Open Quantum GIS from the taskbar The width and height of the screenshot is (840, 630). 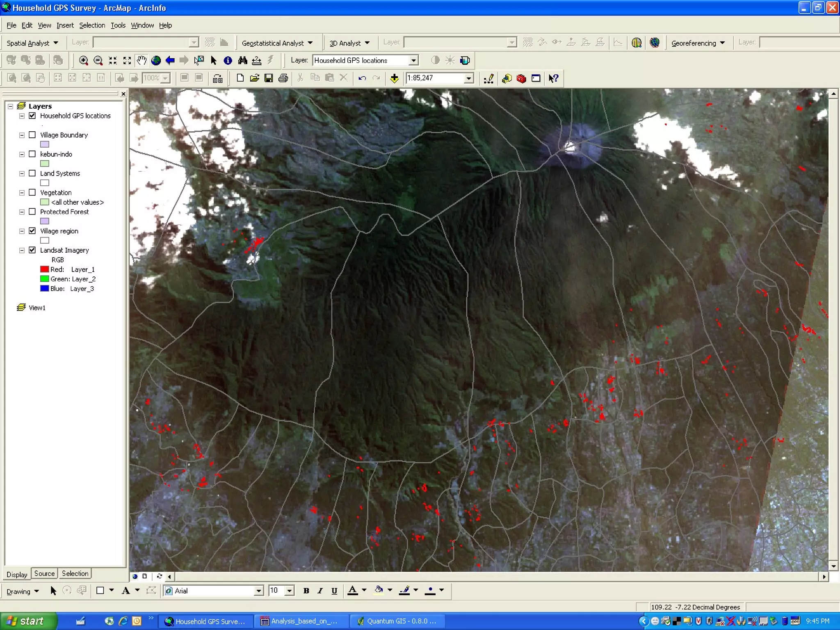(396, 621)
